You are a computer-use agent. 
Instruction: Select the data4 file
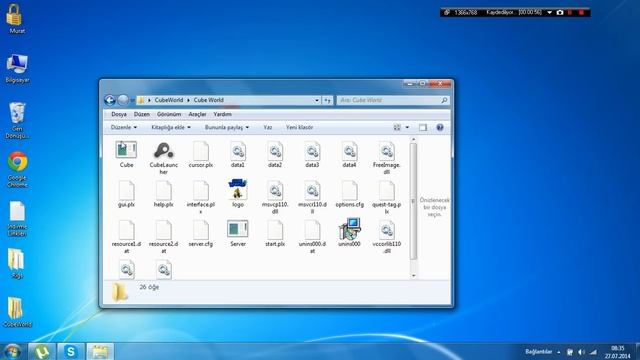349,154
